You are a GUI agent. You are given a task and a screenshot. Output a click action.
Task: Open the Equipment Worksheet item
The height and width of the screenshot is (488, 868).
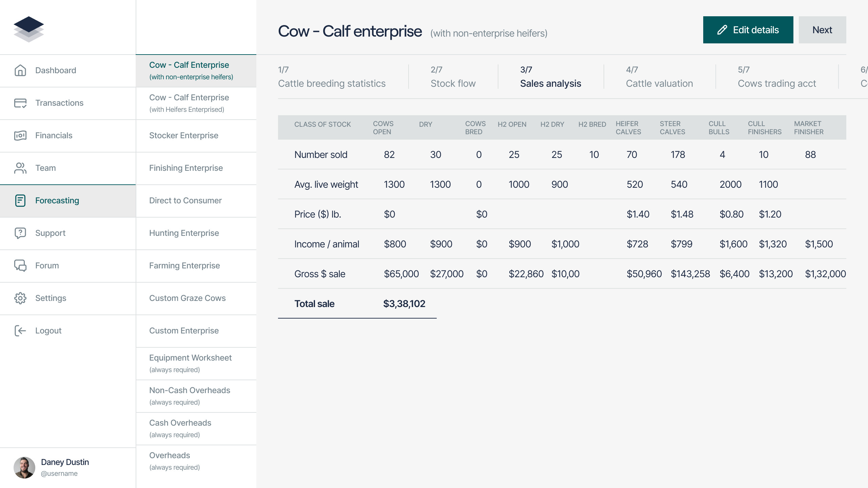click(x=190, y=363)
